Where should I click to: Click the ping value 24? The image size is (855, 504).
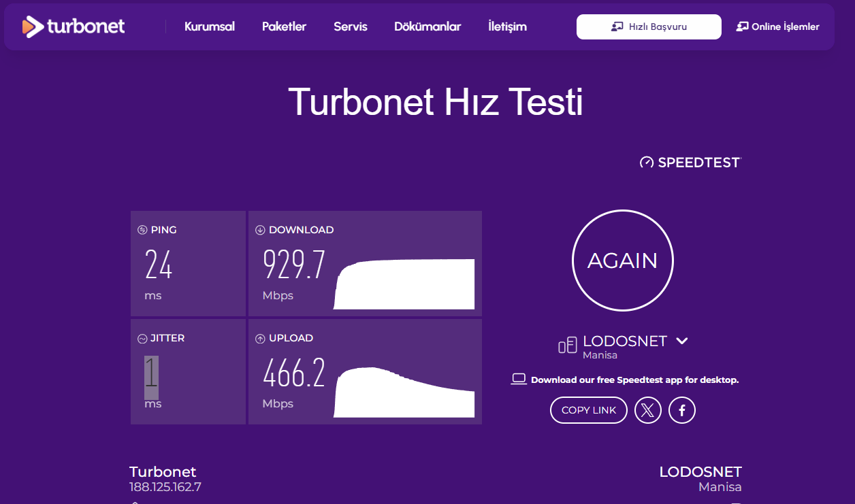click(x=159, y=265)
